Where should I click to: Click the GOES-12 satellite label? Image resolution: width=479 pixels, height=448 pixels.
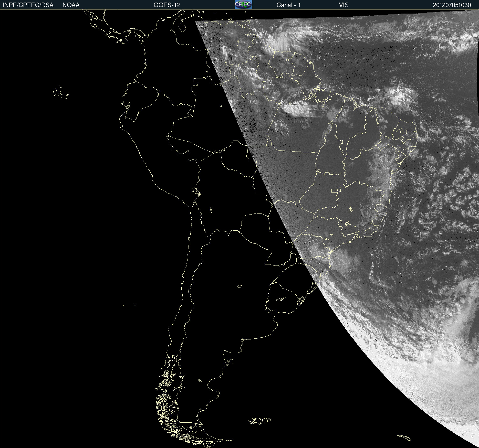(167, 5)
